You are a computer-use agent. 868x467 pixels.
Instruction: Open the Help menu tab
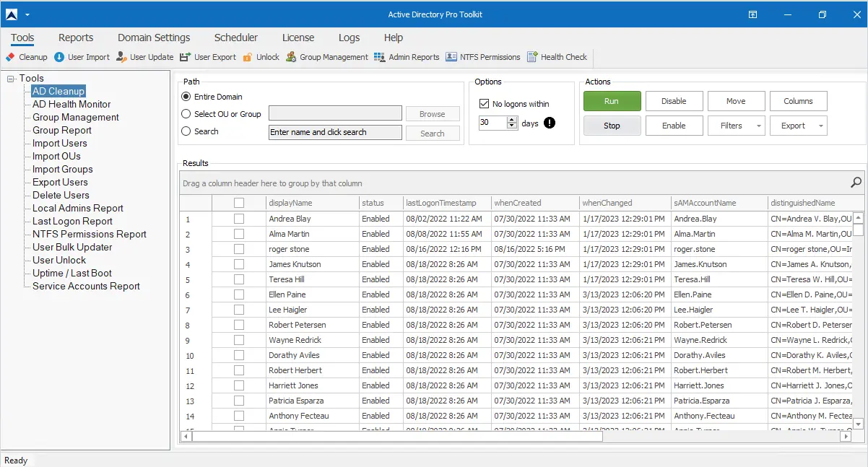(x=394, y=38)
